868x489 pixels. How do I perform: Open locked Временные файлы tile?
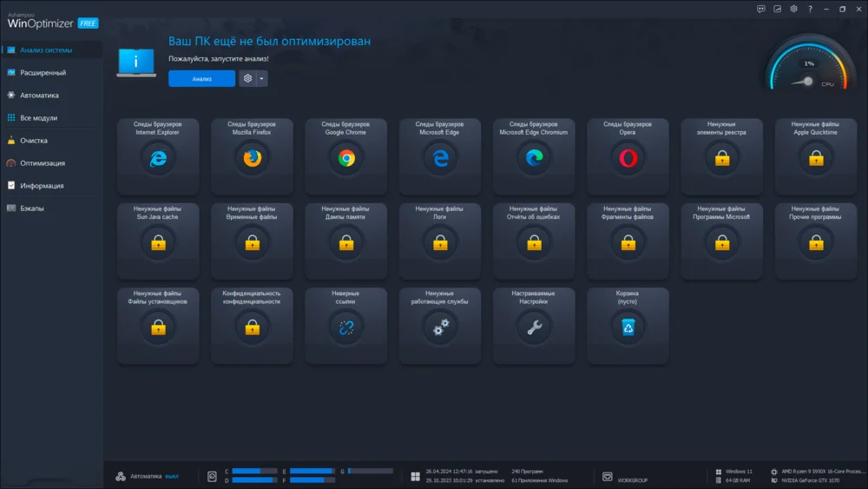click(252, 241)
